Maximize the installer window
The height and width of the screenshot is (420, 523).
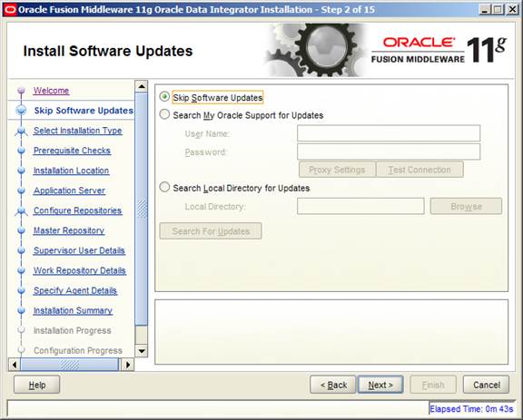click(x=498, y=10)
